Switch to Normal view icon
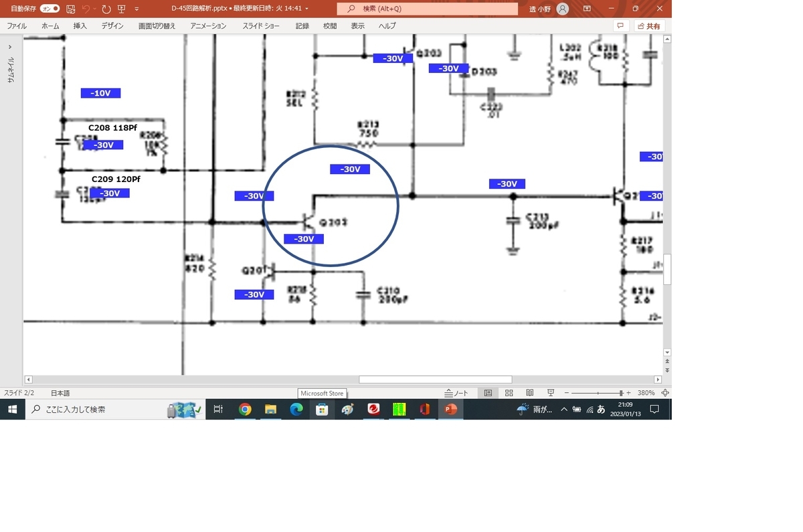The image size is (803, 532). click(488, 393)
